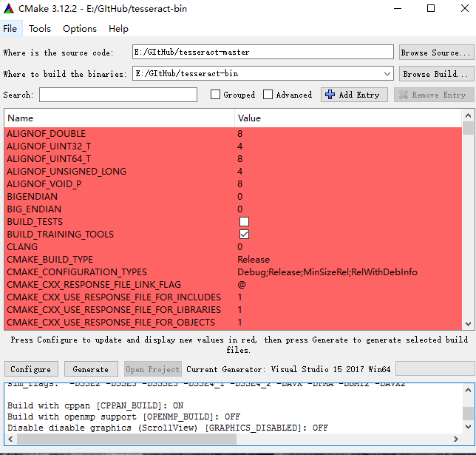Select the ALIGNOF_UNSIGNED_LONG entry

click(x=67, y=172)
